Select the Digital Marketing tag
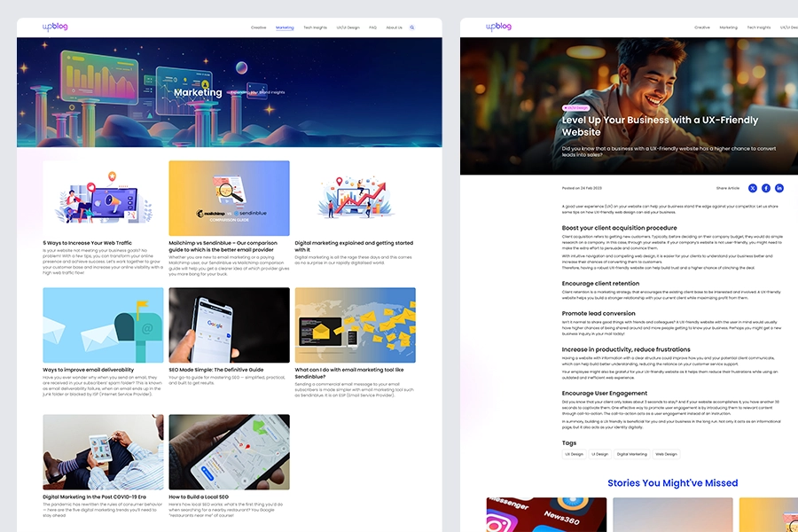The height and width of the screenshot is (532, 798). (632, 454)
